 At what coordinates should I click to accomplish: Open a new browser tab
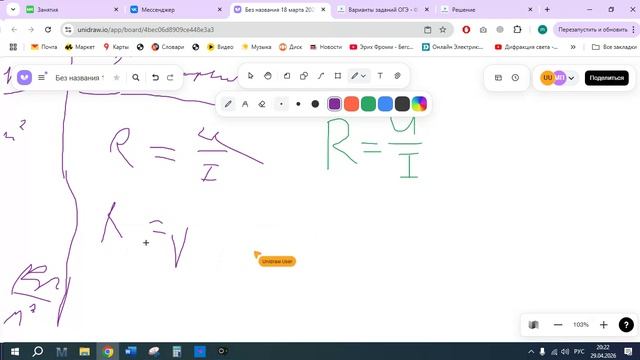pos(547,9)
